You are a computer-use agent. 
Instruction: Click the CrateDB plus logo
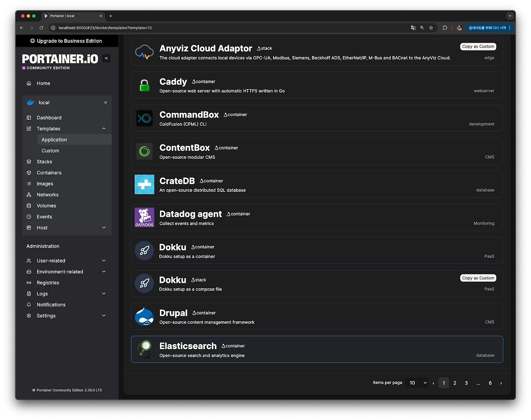pos(144,185)
